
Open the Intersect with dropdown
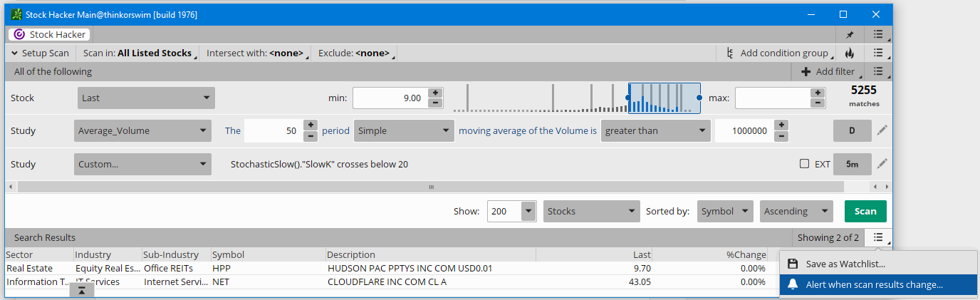tap(258, 53)
